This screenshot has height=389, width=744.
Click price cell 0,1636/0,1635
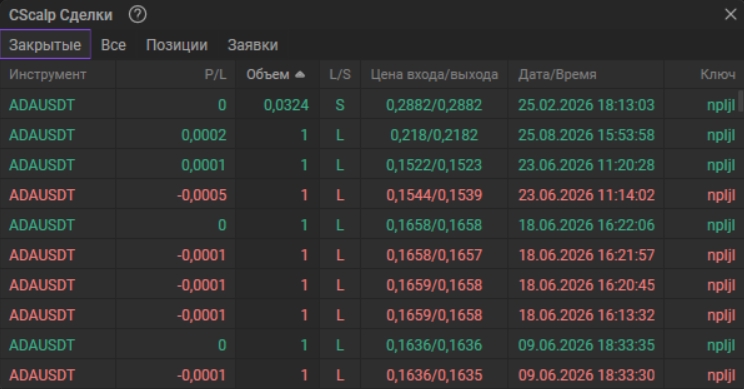[x=434, y=375]
